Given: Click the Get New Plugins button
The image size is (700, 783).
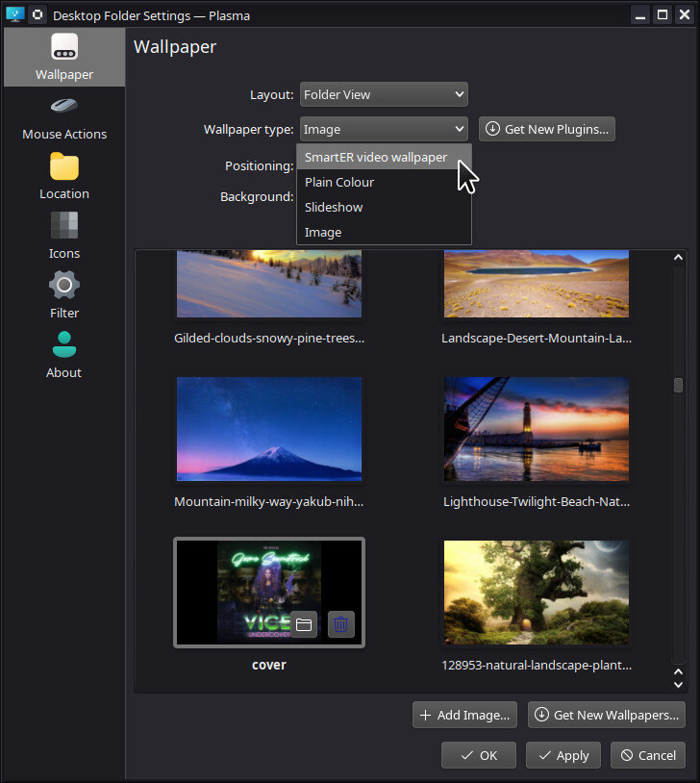Looking at the screenshot, I should coord(546,129).
